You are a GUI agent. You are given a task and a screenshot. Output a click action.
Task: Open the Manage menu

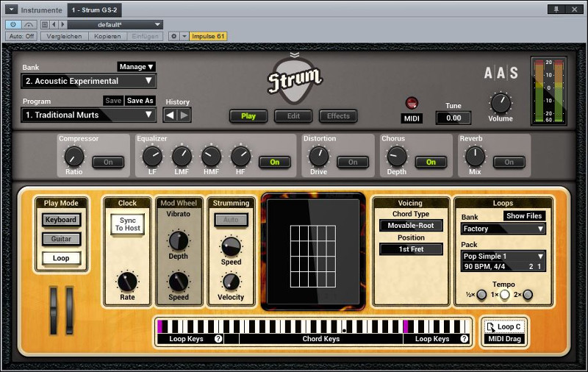137,67
